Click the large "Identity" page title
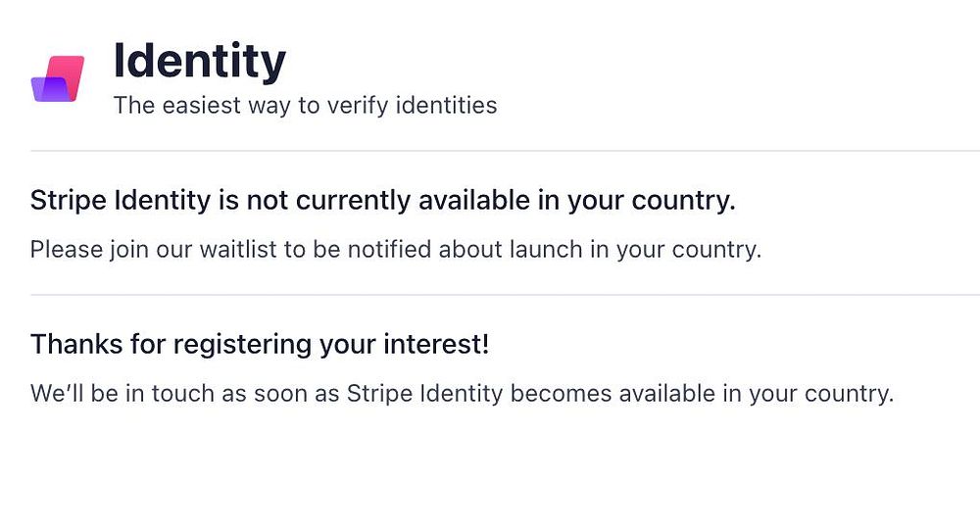Image resolution: width=980 pixels, height=532 pixels. click(200, 61)
